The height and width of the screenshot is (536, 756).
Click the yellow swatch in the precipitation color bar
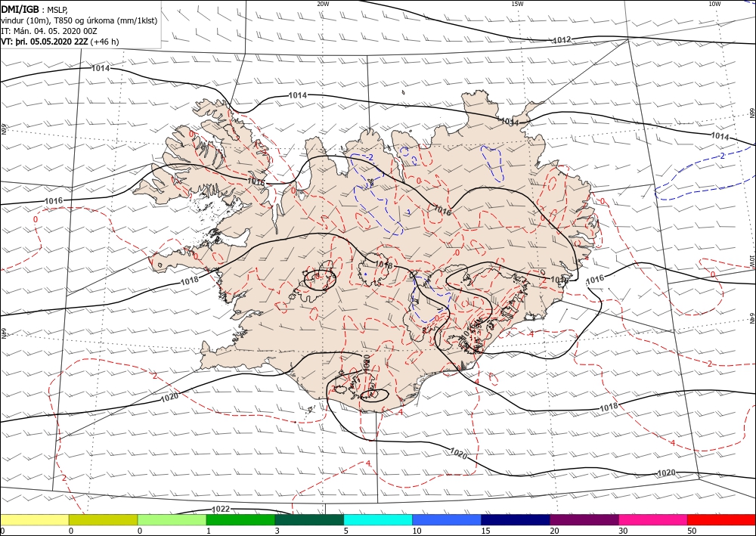click(34, 519)
